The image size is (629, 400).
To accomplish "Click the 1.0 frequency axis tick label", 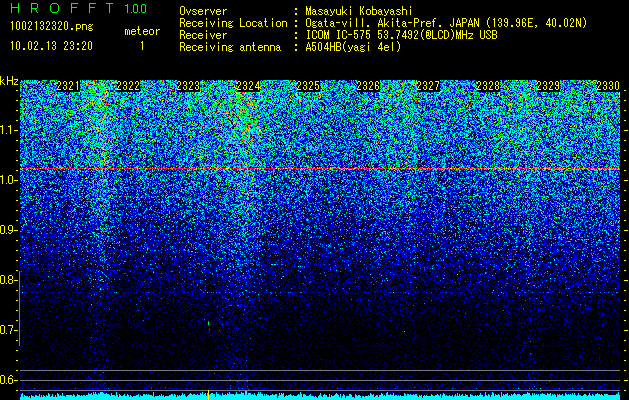I will [x=8, y=181].
